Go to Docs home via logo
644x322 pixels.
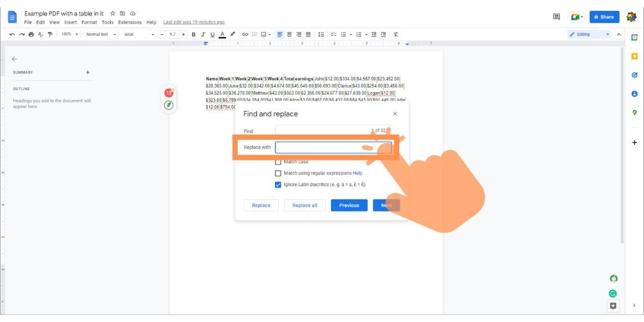(12, 17)
